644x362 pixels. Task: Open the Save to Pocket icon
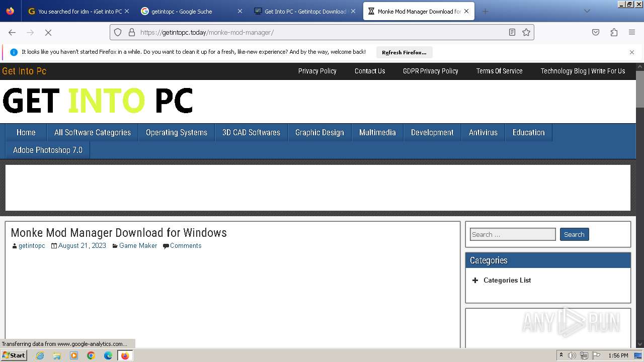click(596, 32)
